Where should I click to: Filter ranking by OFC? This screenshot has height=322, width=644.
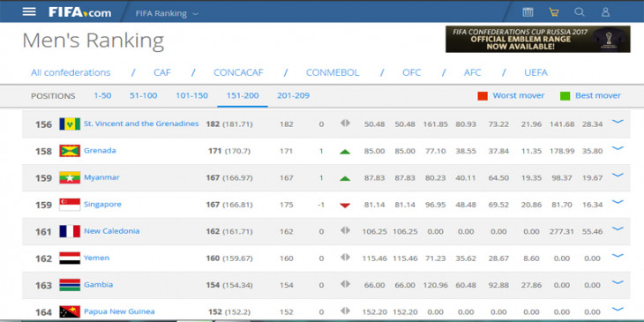pos(411,72)
